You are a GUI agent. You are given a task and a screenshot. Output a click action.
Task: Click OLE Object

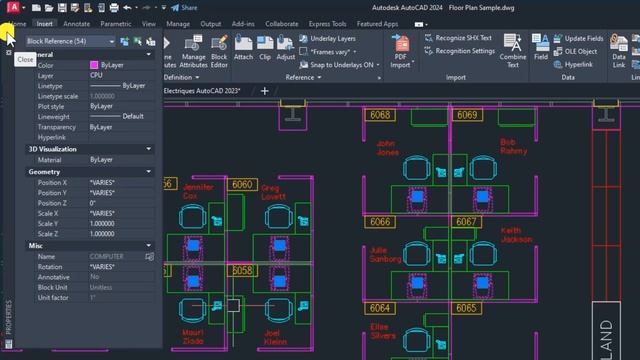click(575, 51)
